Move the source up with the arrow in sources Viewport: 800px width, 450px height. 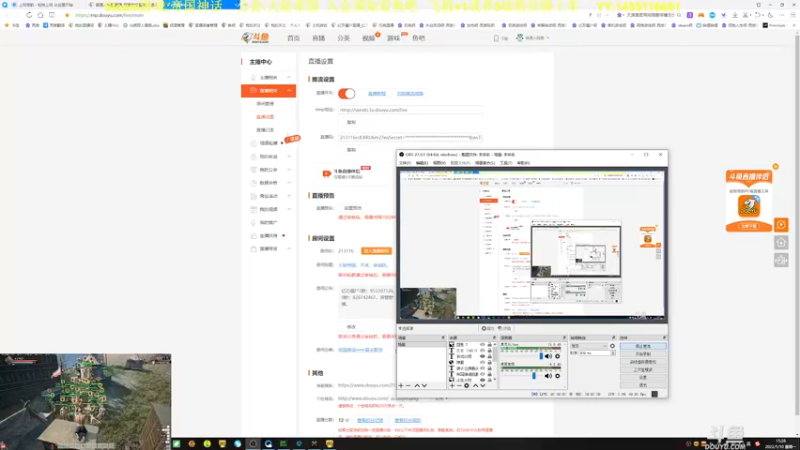(476, 386)
